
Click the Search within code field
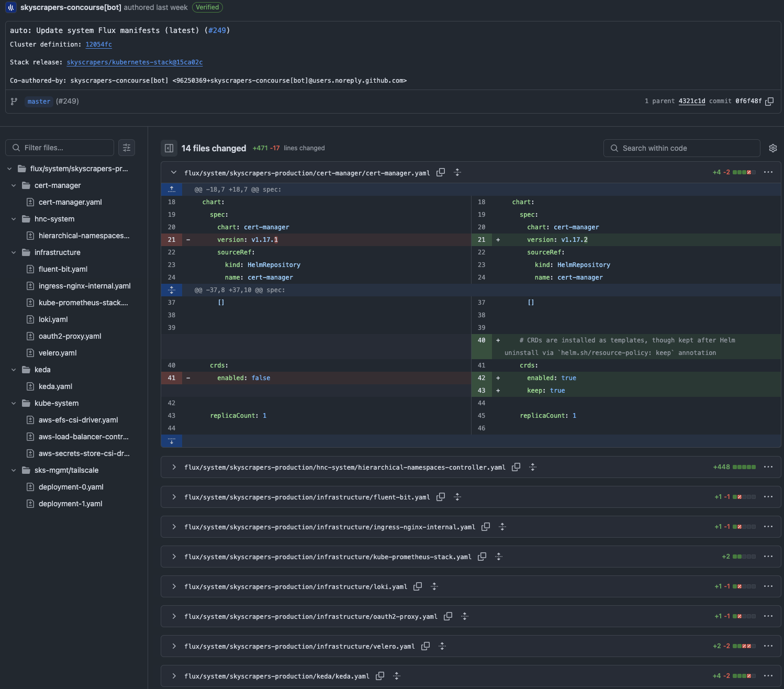coord(681,148)
